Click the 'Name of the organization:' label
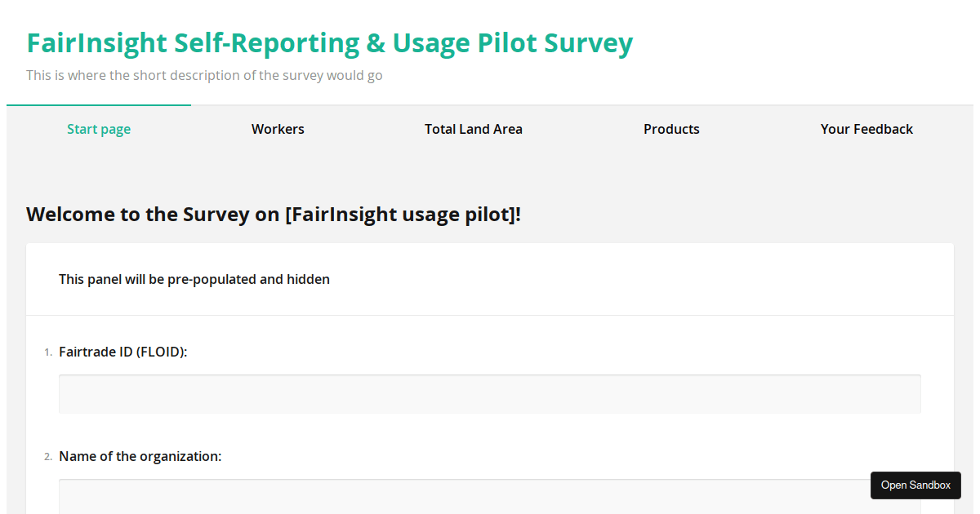The image size is (980, 514). (140, 456)
